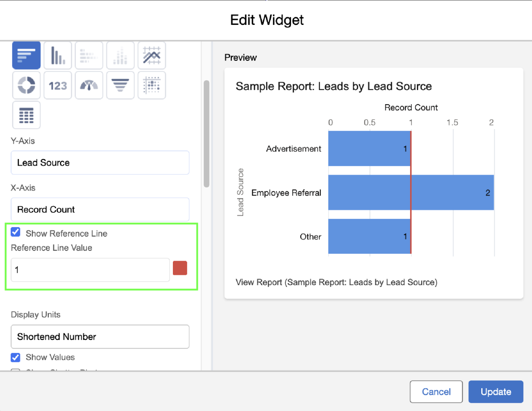The width and height of the screenshot is (532, 411).
Task: Click the Reference Line Value input field
Action: point(90,270)
